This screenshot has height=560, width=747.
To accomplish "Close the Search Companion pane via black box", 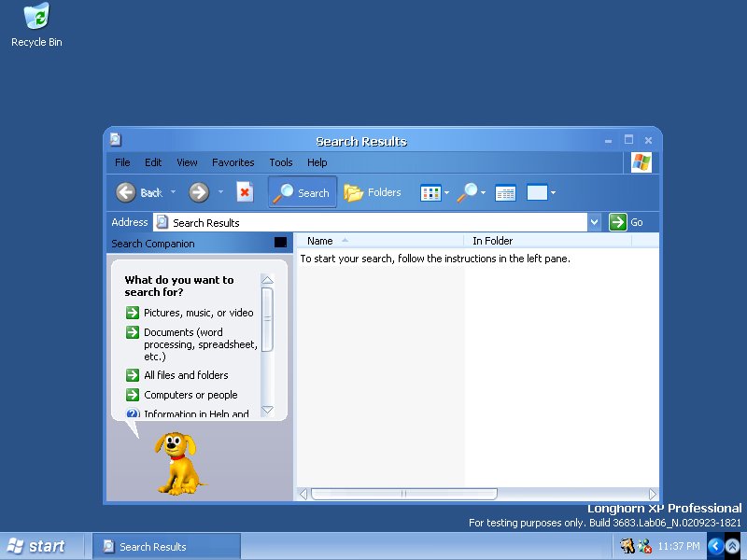I will (280, 243).
